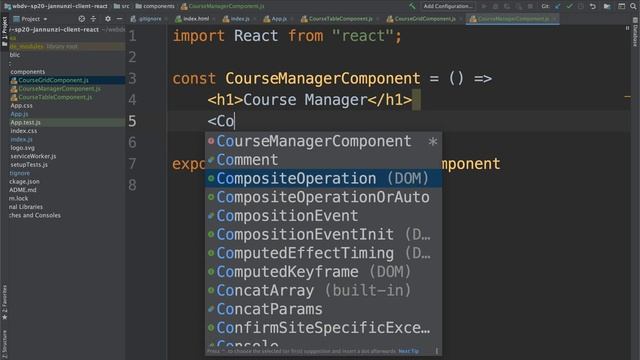640x360 pixels.
Task: Open the Database side tool window
Action: [x=636, y=32]
